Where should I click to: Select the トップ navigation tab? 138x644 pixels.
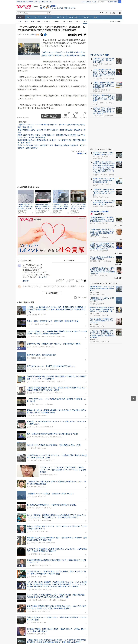click(x=20, y=17)
